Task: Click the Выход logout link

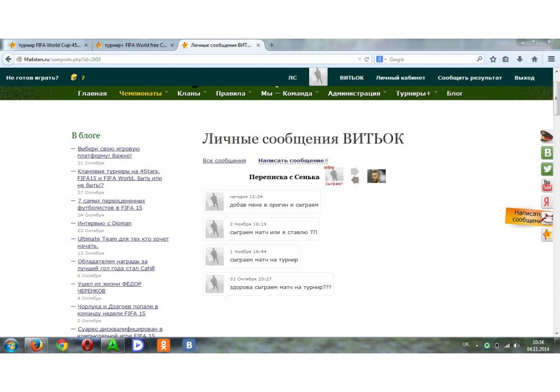Action: click(x=524, y=78)
